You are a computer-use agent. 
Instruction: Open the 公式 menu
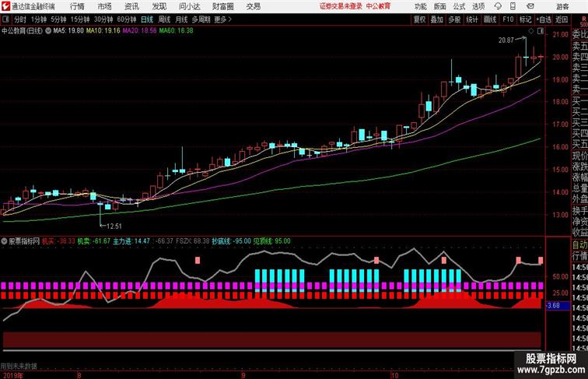pos(459,6)
